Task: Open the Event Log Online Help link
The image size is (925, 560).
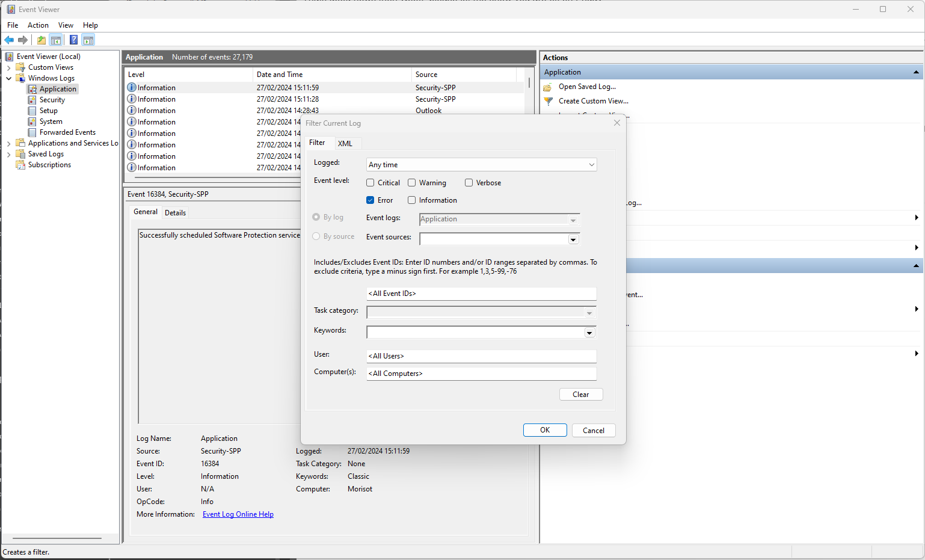Action: pos(238,514)
